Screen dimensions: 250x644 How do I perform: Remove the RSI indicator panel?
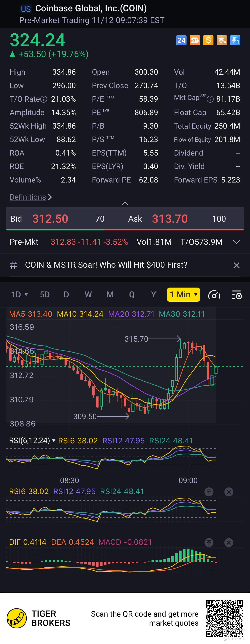pos(228,492)
